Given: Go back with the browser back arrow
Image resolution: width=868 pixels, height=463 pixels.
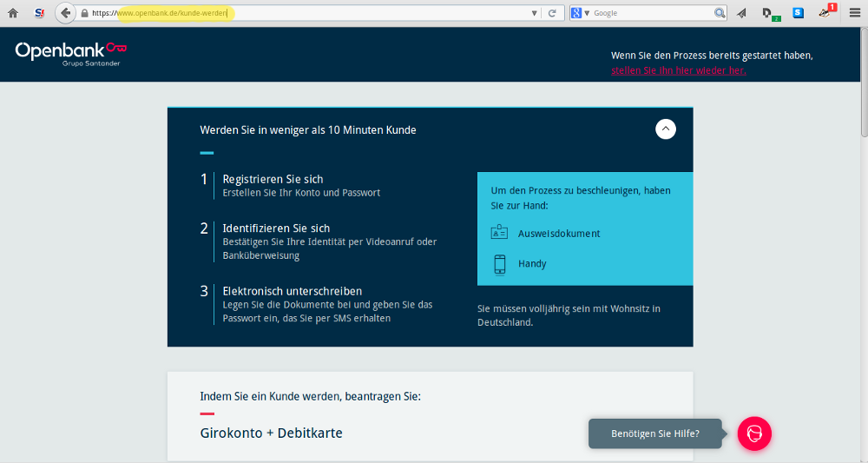Looking at the screenshot, I should 65,13.
